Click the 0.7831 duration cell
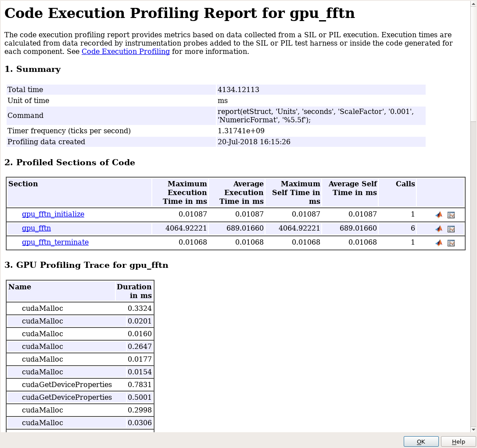Viewport: 477px width, 448px height. pos(140,385)
